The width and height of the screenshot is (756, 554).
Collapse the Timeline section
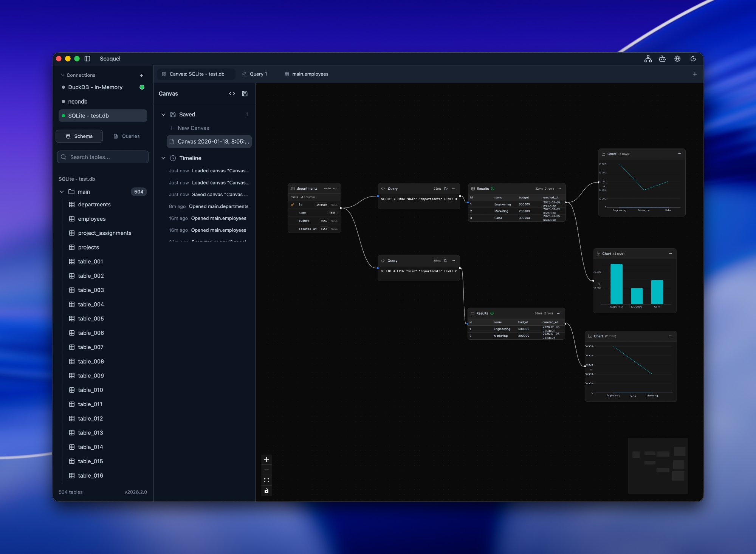[x=164, y=158]
